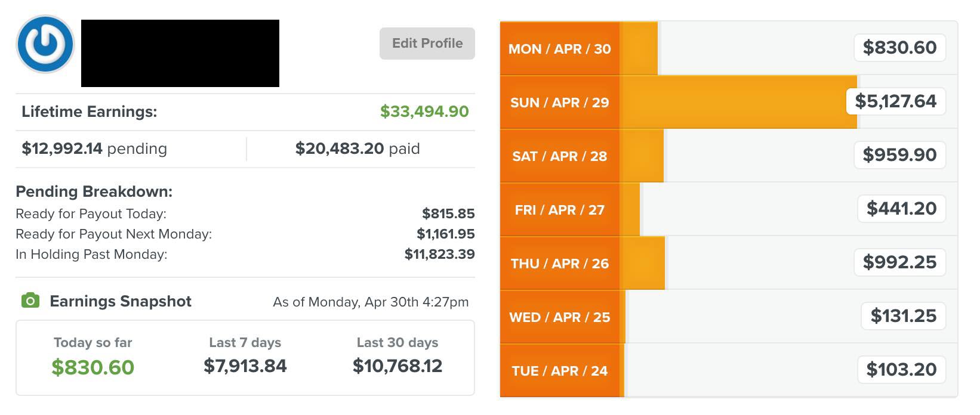Select the SAT / APR / 28 row label

point(560,156)
